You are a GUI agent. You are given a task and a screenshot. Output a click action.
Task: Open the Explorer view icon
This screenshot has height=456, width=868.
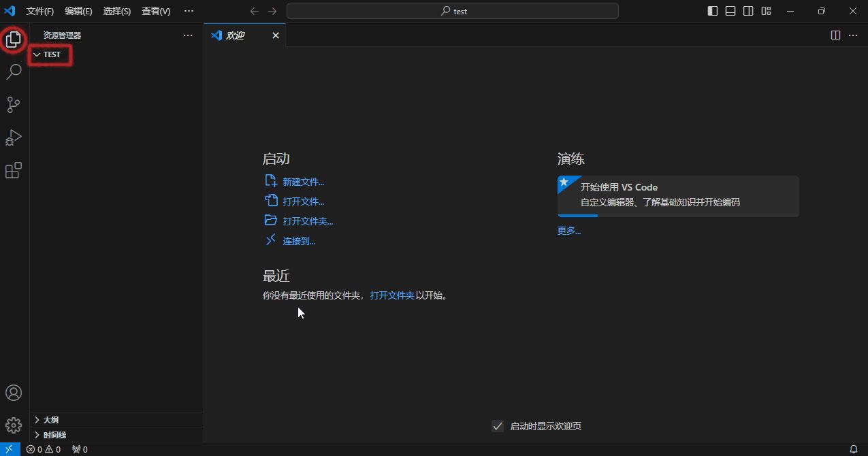[x=14, y=39]
